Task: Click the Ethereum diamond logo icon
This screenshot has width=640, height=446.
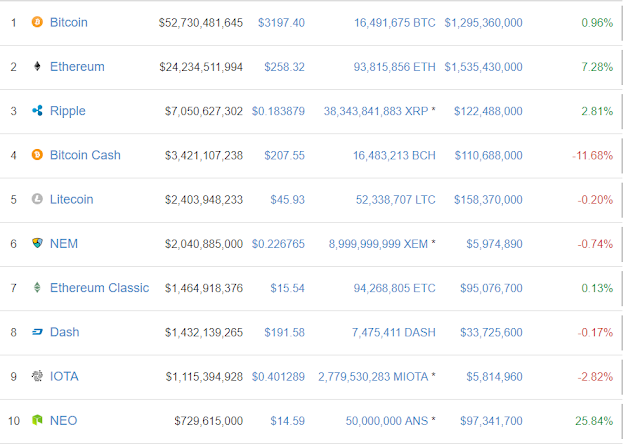Action: click(x=38, y=67)
